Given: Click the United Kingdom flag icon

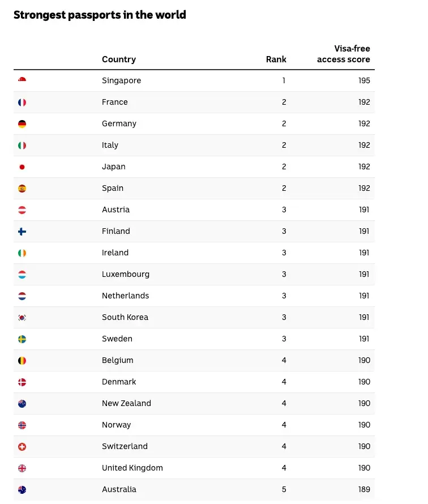Looking at the screenshot, I should coord(22,468).
